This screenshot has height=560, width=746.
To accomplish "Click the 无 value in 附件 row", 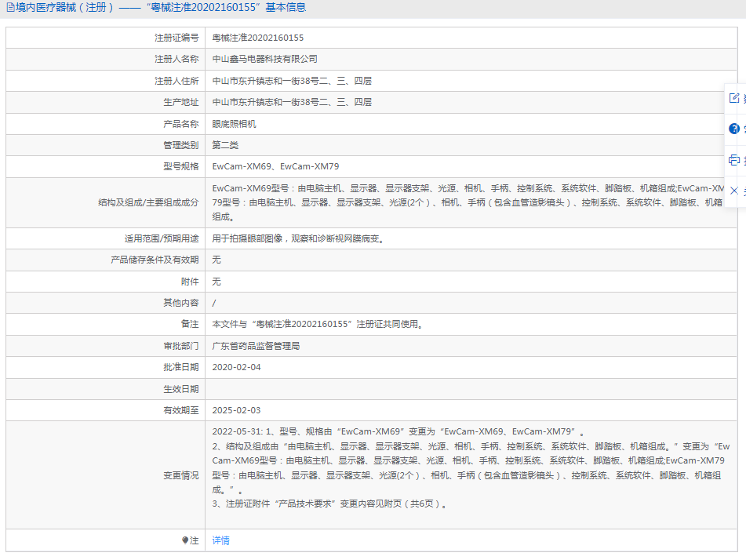I will (217, 282).
